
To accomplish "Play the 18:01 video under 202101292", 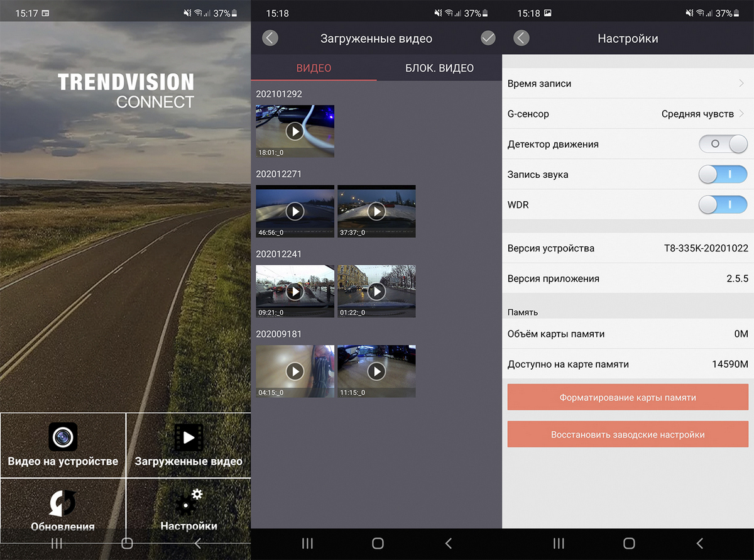I will tap(295, 131).
